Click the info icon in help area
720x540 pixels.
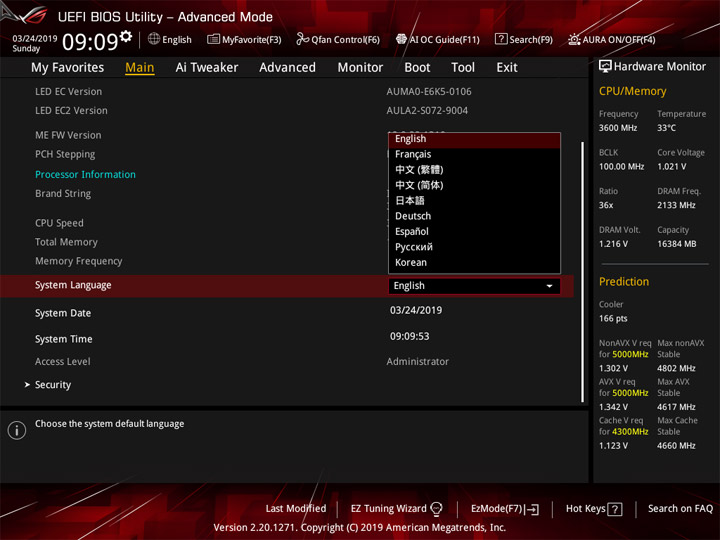tap(17, 430)
